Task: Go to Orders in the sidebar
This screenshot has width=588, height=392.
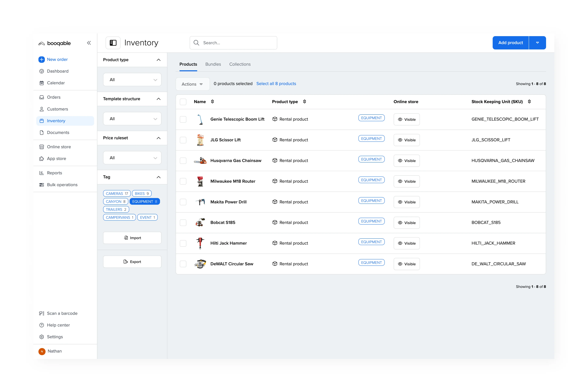Action: point(53,97)
